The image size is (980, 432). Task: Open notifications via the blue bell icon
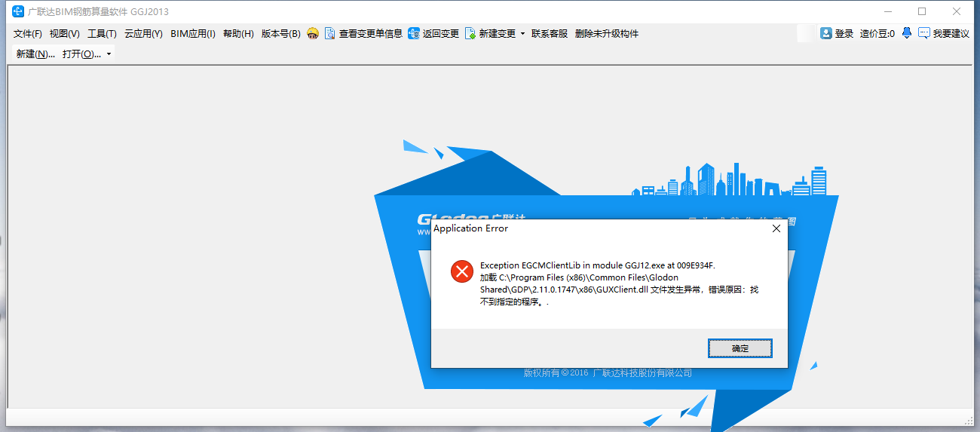pyautogui.click(x=907, y=33)
